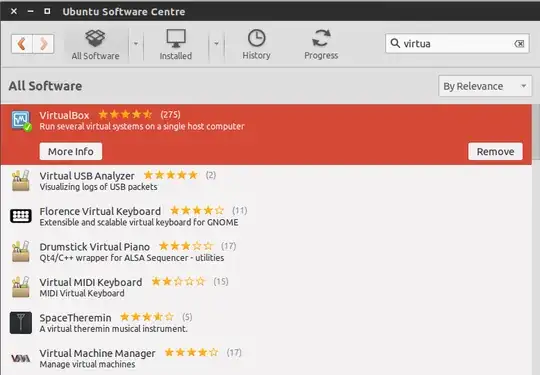
Task: Click the magnifier search icon
Action: 395,43
